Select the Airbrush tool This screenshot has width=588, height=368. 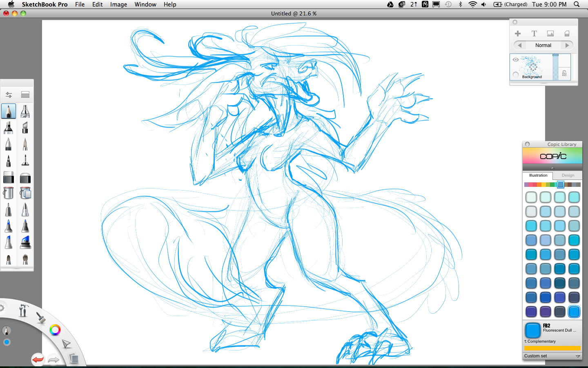click(x=25, y=111)
